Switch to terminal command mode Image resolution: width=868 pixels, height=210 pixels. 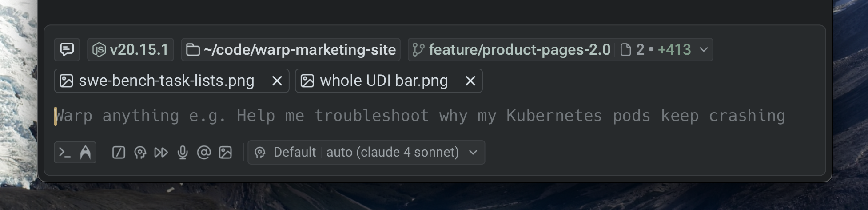pyautogui.click(x=65, y=153)
